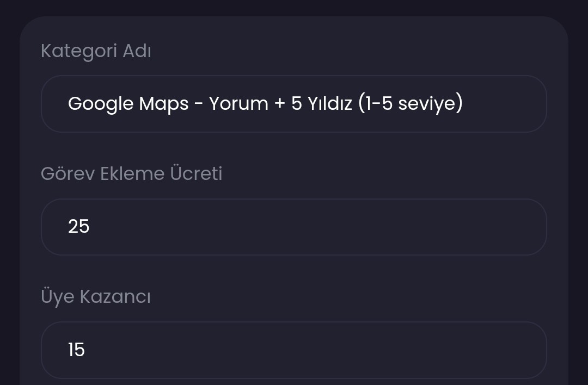
Task: Place cursor on the value 15
Action: [x=77, y=350]
